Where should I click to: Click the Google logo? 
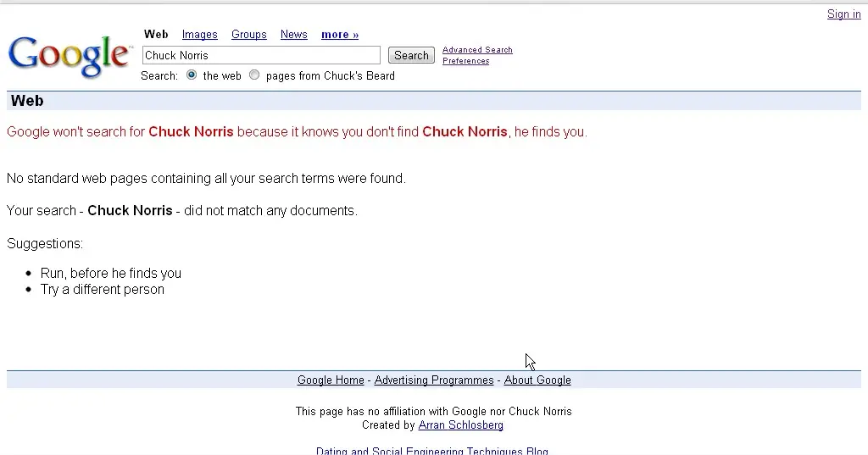(70, 56)
